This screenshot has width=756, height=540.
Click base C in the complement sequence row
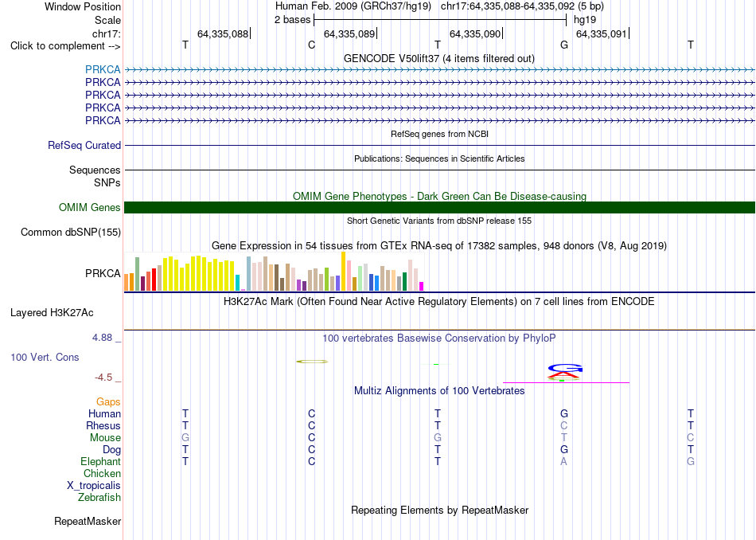(311, 45)
